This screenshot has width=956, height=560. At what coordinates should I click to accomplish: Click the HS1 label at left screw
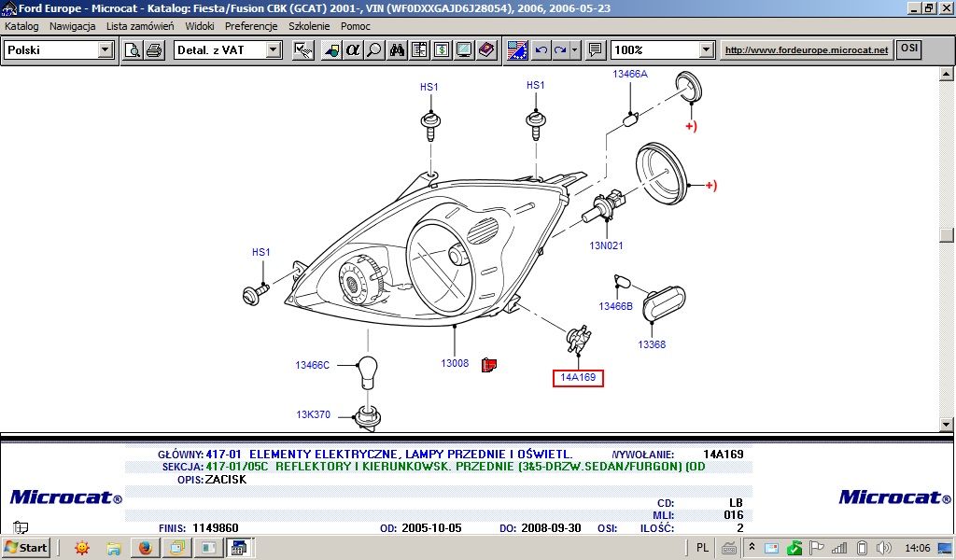click(x=261, y=252)
